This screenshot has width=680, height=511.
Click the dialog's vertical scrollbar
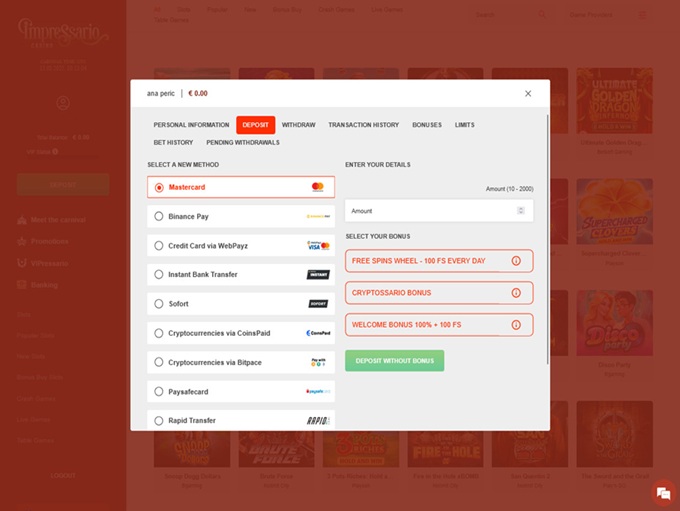(547, 240)
